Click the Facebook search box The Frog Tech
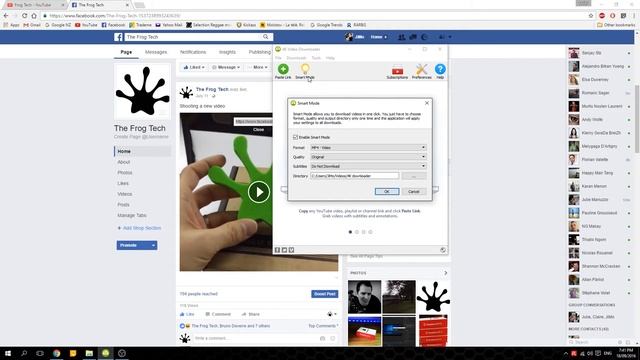Viewport: 640px width, 360px height. click(193, 37)
